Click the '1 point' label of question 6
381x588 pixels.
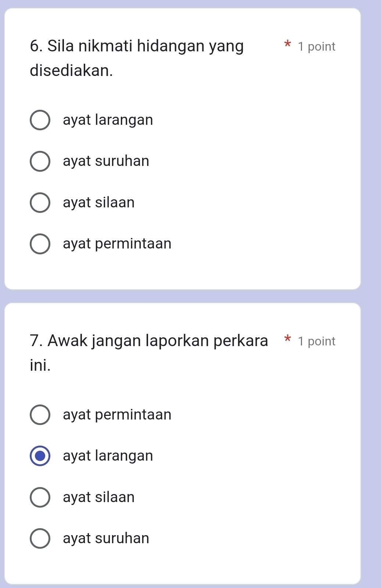(x=316, y=47)
